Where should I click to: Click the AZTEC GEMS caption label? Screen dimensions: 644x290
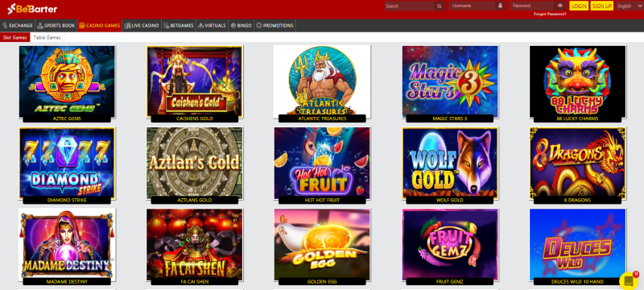(x=67, y=118)
